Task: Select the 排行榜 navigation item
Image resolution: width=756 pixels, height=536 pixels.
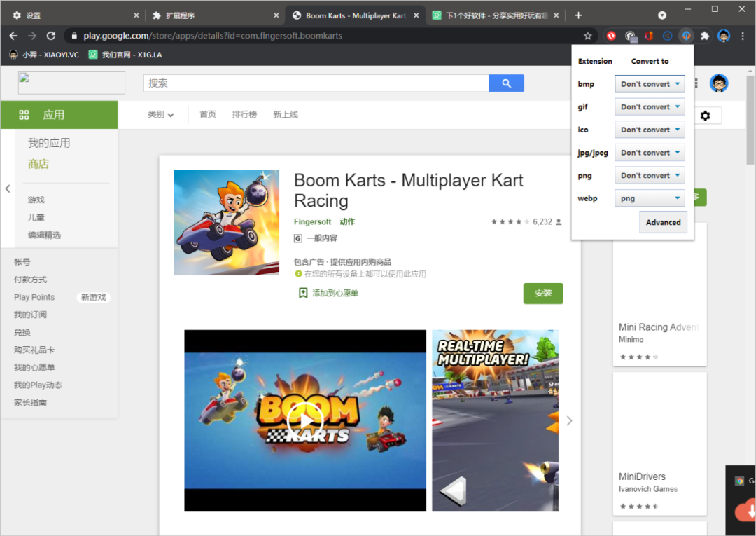Action: 244,115
